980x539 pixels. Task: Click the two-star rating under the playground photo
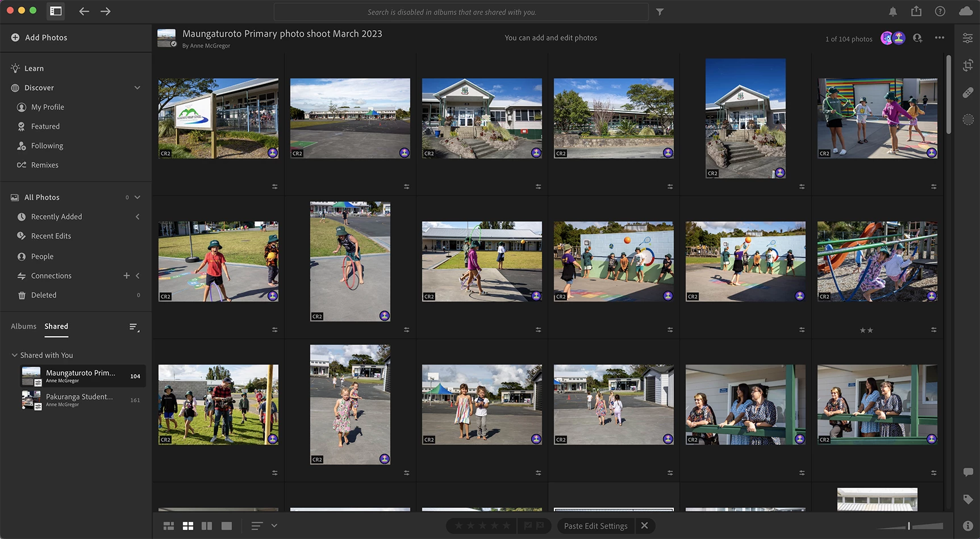866,330
